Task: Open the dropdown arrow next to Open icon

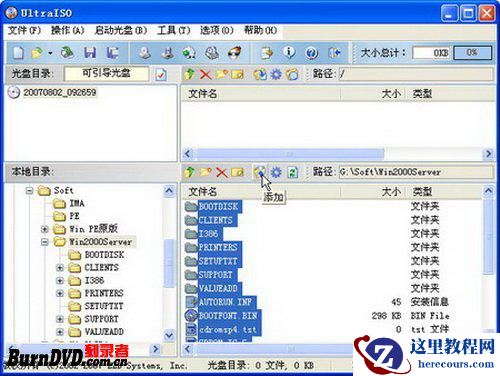Action: coord(50,53)
